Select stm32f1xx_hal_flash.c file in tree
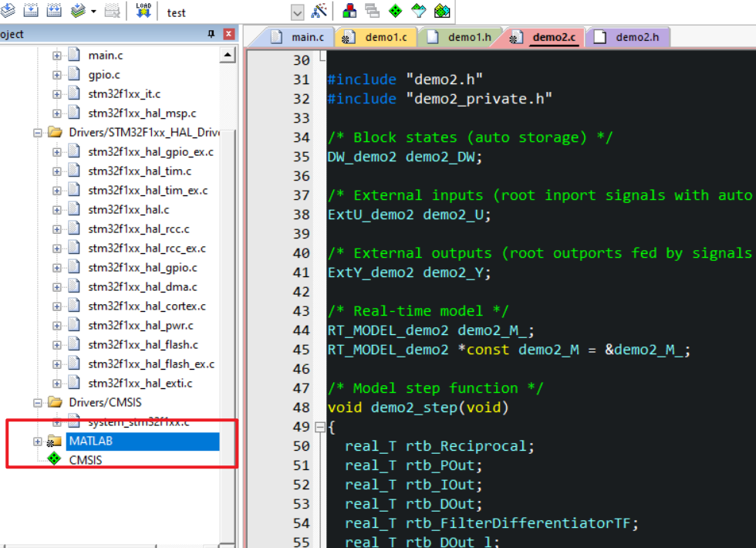This screenshot has width=756, height=548. tap(143, 345)
